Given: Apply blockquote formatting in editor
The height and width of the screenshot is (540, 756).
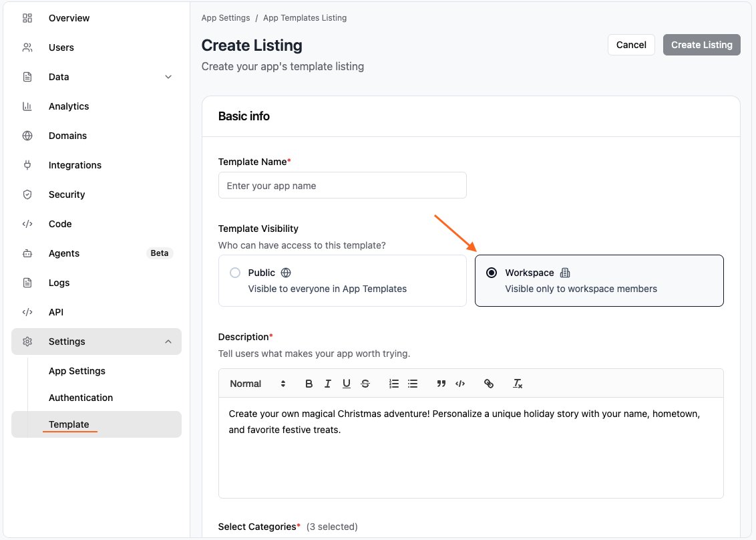Looking at the screenshot, I should (x=441, y=384).
